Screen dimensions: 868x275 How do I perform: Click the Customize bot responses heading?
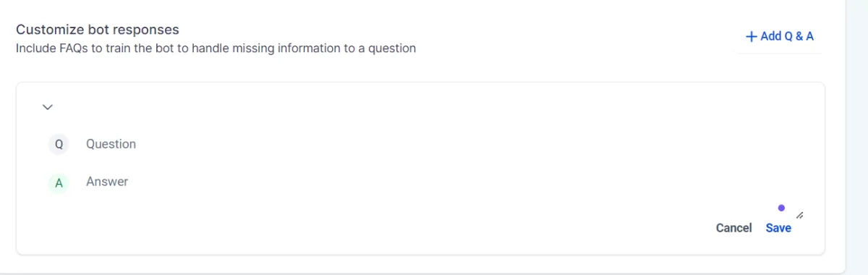[98, 30]
